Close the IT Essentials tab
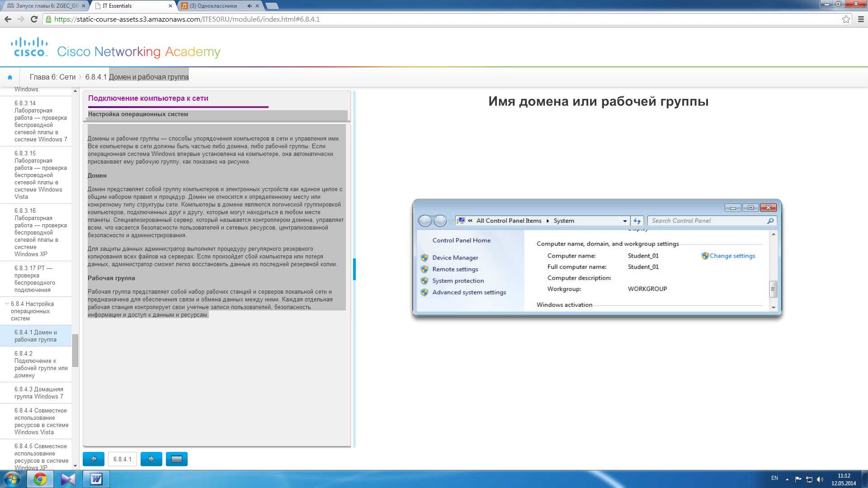This screenshot has width=868, height=488. click(x=170, y=6)
